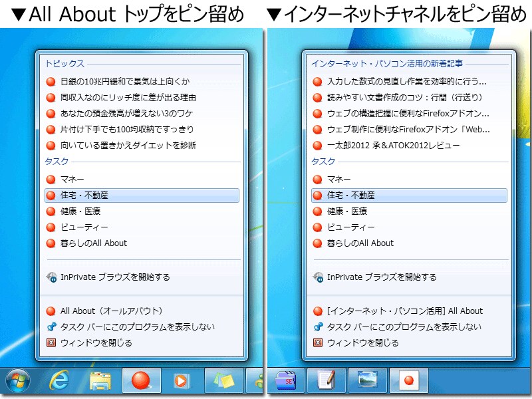This screenshot has width=532, height=399.
Task: Open 入力した数式の見直し作業 article
Action: click(x=409, y=81)
